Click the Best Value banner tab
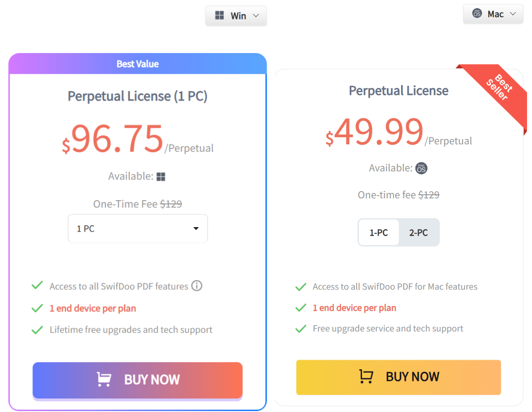 tap(138, 64)
